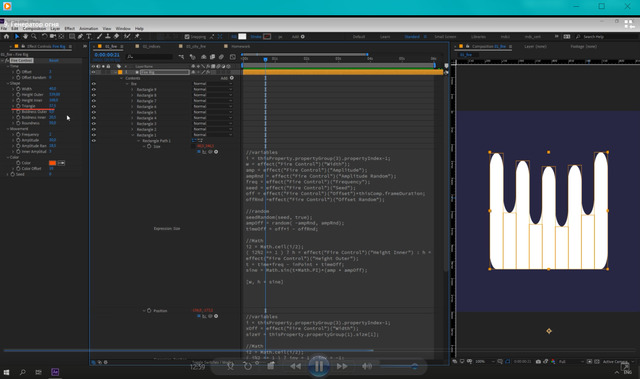Click Reset for Fire Control effect

(x=53, y=60)
